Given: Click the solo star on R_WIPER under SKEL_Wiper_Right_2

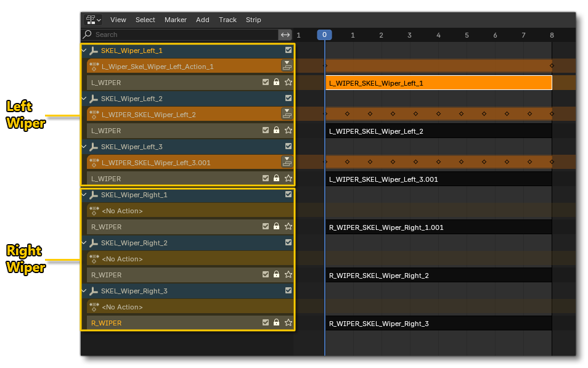Looking at the screenshot, I should click(x=288, y=274).
